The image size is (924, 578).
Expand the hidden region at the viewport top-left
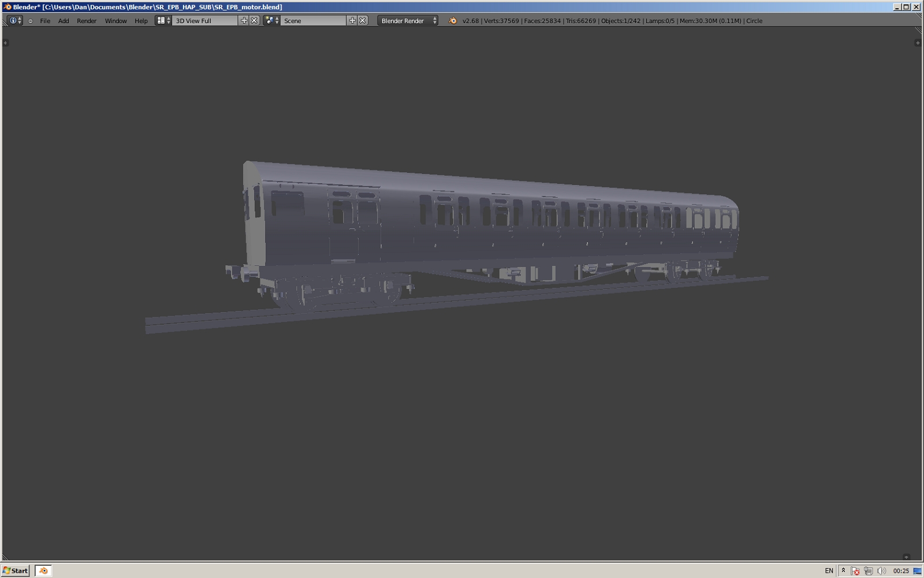pyautogui.click(x=6, y=43)
